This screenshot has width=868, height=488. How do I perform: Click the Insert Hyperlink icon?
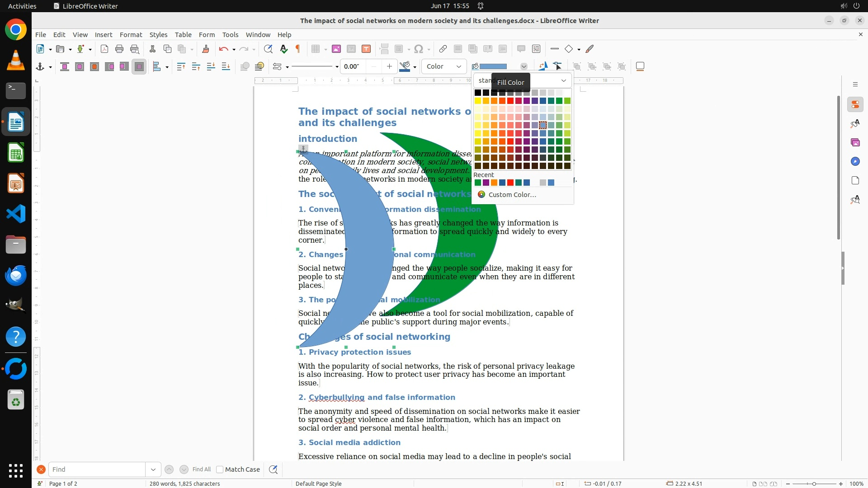click(443, 49)
